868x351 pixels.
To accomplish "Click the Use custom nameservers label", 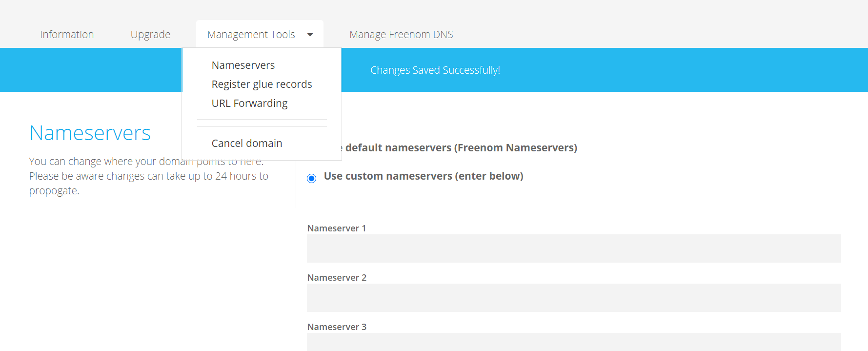I will [x=424, y=176].
